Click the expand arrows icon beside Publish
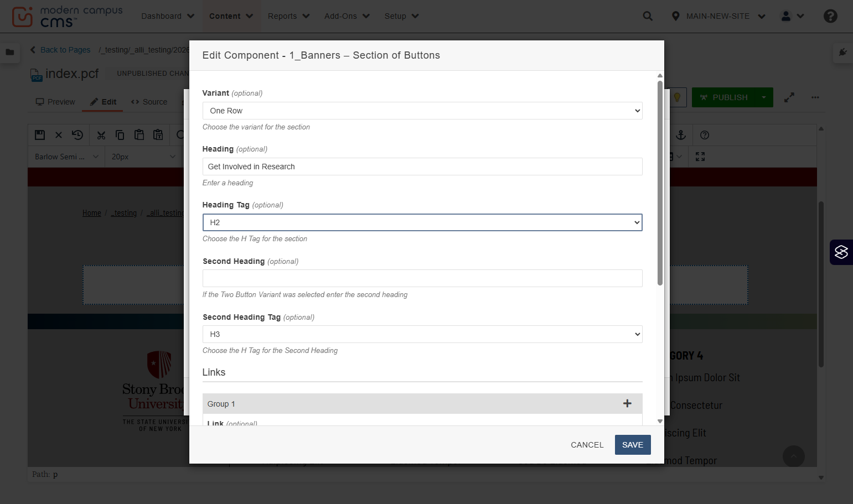This screenshot has height=504, width=853. click(x=789, y=97)
